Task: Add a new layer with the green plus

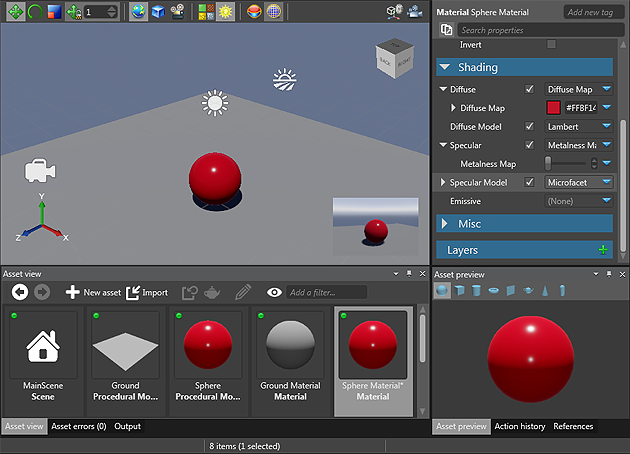Action: point(602,250)
